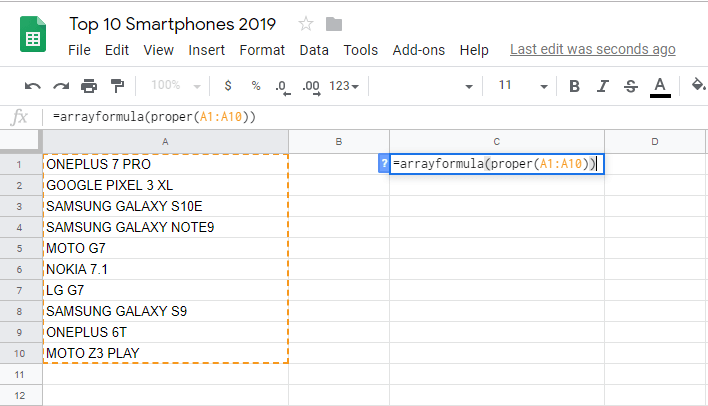Viewport: 708px width, 406px height.
Task: Select the row 12 header
Action: [19, 395]
